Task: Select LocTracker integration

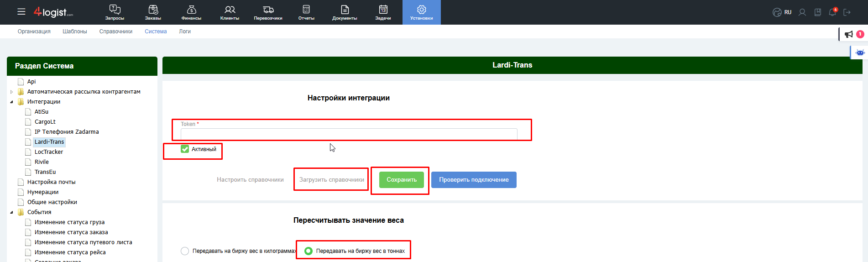Action: tap(49, 152)
